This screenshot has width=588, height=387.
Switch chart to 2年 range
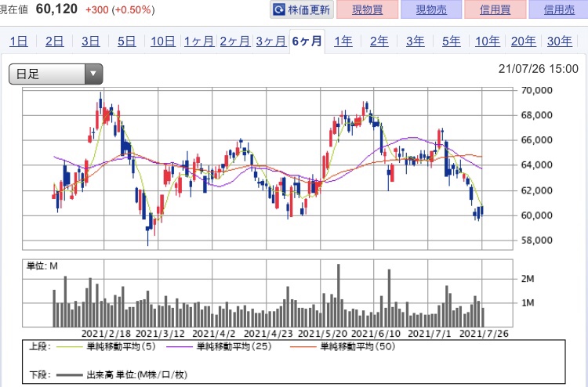pos(379,41)
